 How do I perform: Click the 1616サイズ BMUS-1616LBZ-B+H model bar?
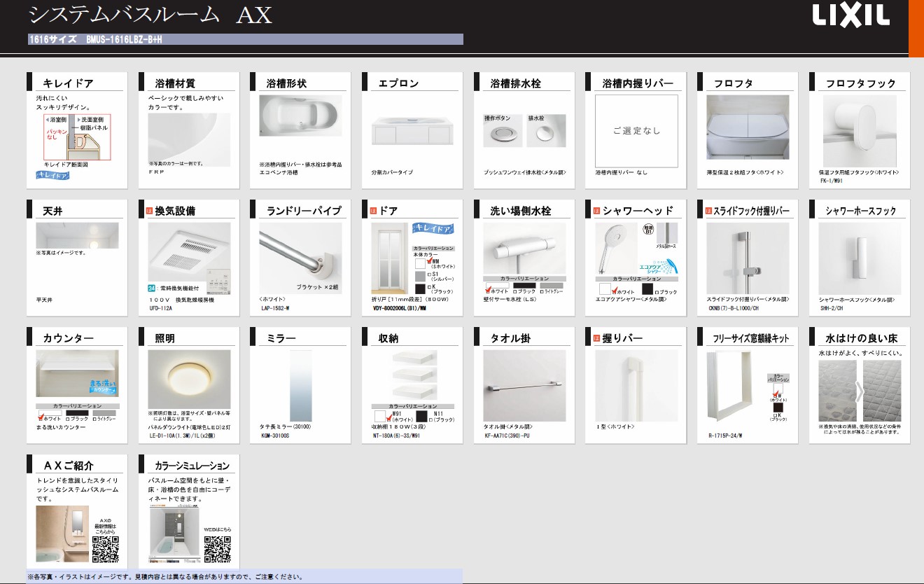pyautogui.click(x=245, y=39)
